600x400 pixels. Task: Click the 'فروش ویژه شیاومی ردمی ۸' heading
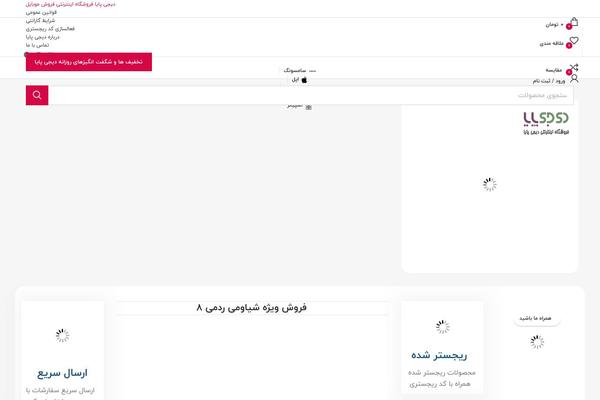click(x=251, y=307)
